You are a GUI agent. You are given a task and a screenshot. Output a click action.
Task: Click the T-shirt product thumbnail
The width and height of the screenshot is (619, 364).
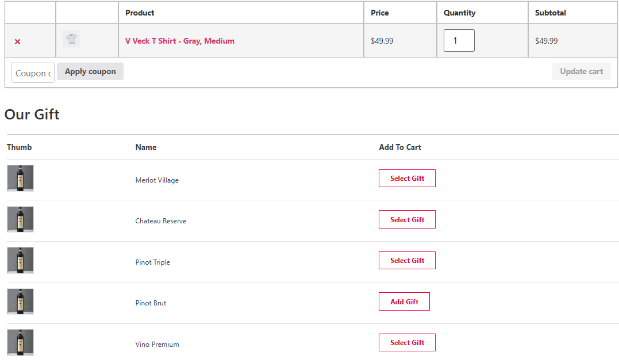[71, 39]
